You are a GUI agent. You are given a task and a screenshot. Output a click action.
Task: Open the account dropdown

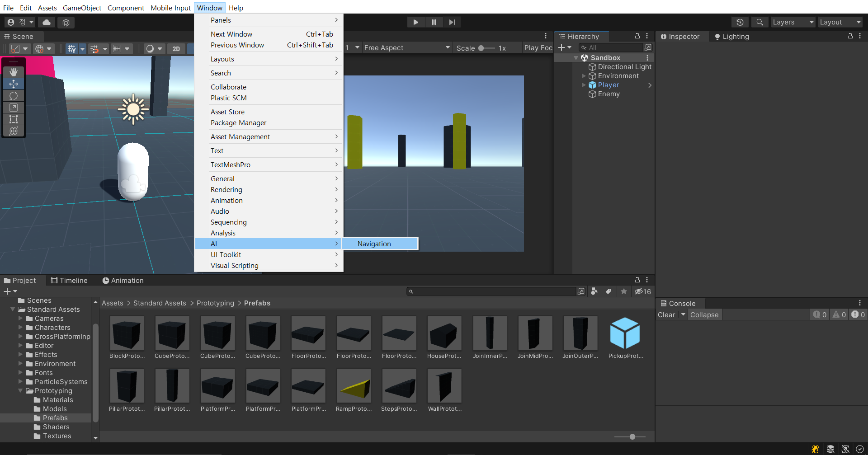point(20,22)
